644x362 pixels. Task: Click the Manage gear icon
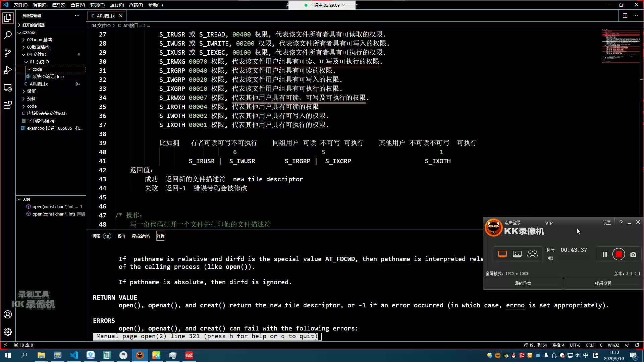[8, 332]
